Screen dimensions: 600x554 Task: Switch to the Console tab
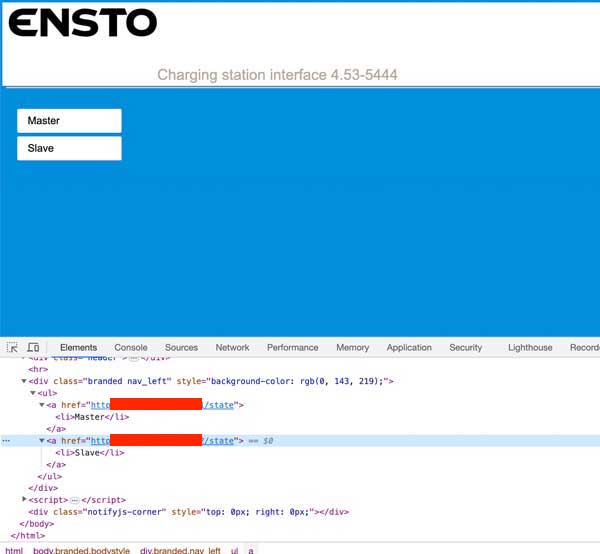[x=131, y=347]
